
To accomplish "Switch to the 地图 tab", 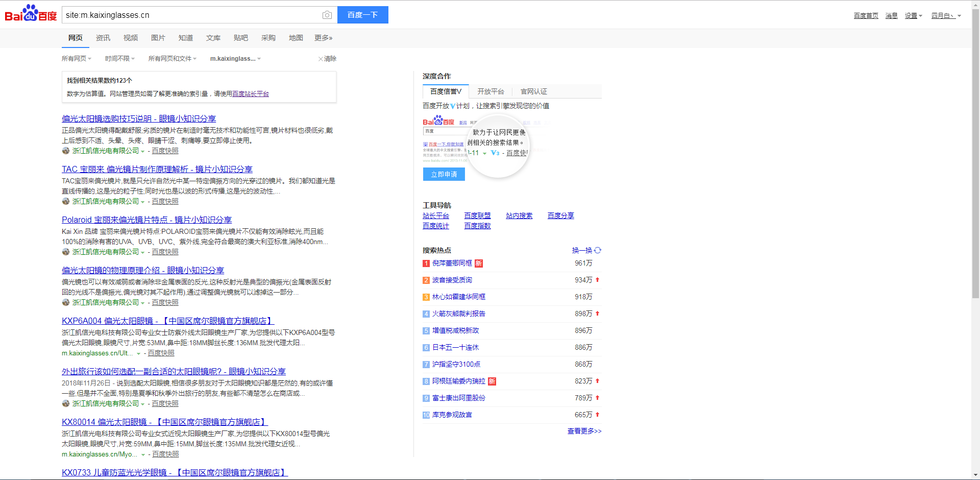I will point(296,38).
